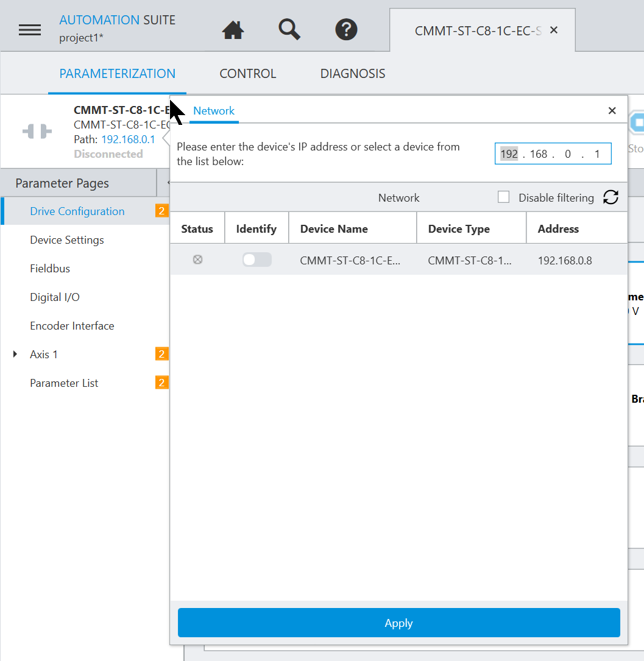Open Fieldbus parameter page
Viewport: 644px width, 661px height.
pos(50,269)
